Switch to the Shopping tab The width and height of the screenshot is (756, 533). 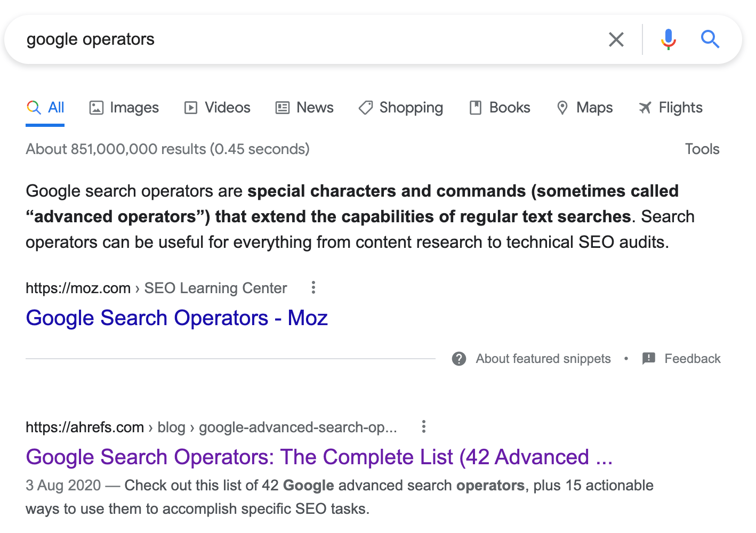click(400, 107)
